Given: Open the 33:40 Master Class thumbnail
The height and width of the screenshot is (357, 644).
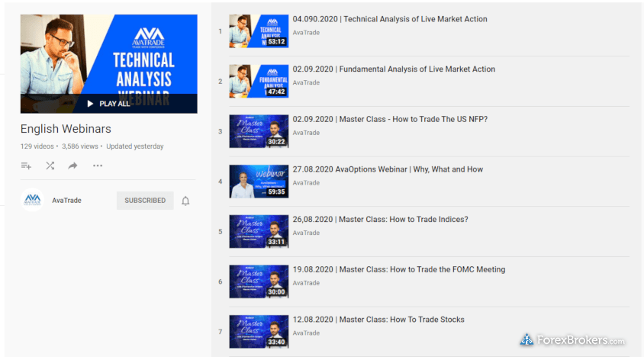Looking at the screenshot, I should (x=259, y=332).
